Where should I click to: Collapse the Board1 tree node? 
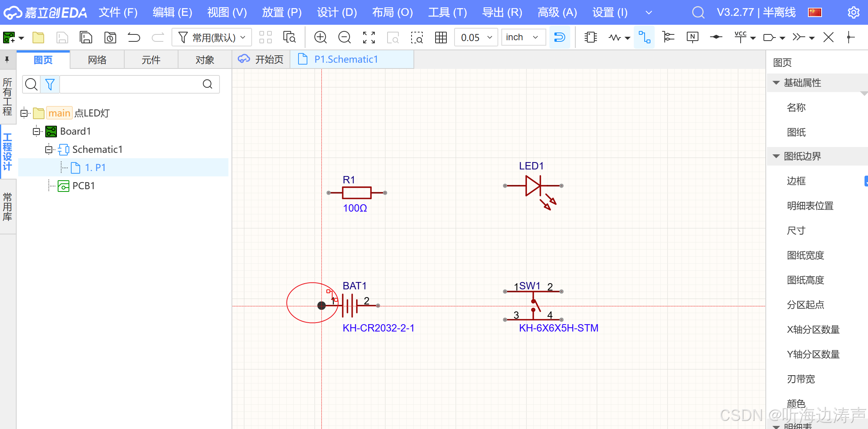(x=36, y=132)
